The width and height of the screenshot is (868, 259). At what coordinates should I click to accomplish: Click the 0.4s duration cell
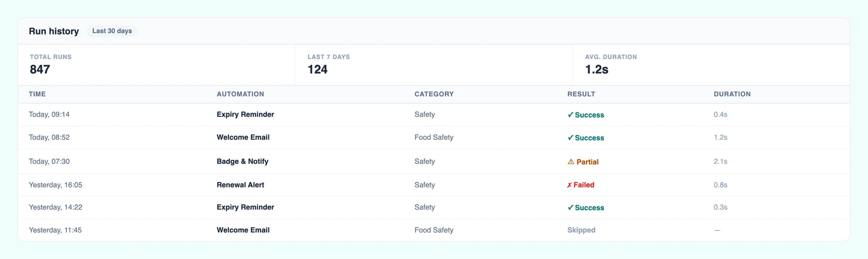(720, 114)
